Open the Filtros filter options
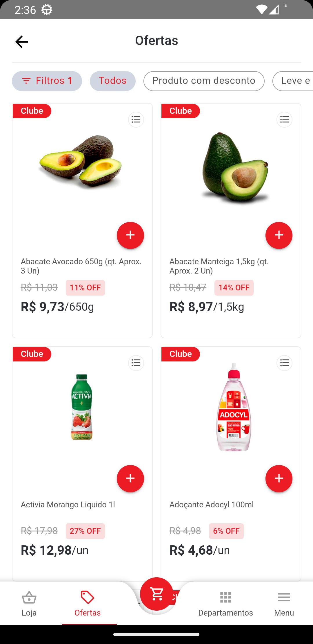Viewport: 313px width, 644px height. pos(47,81)
